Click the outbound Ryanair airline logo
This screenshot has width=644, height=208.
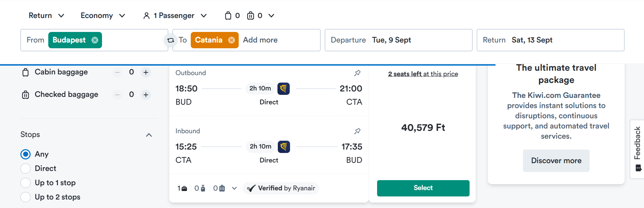pos(284,89)
